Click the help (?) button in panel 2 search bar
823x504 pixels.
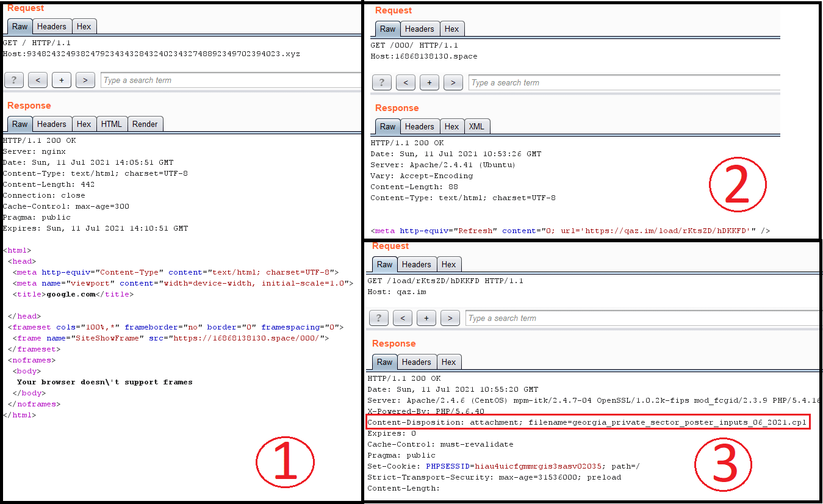point(382,82)
